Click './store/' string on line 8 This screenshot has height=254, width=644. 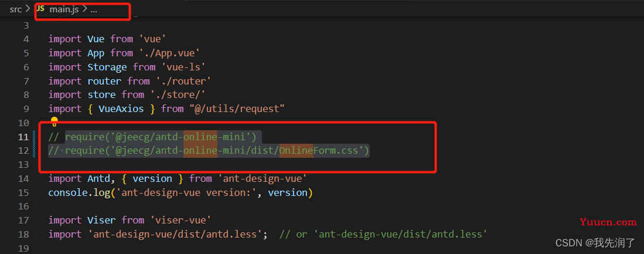point(178,95)
